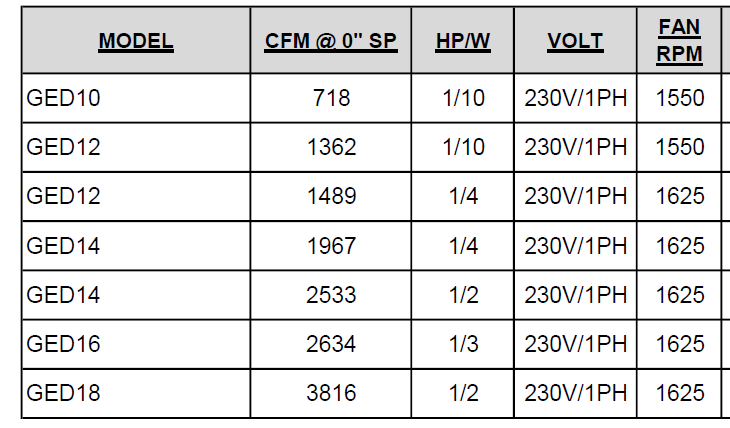Image resolution: width=730 pixels, height=428 pixels.
Task: Select the GED10 model cell
Action: point(63,98)
